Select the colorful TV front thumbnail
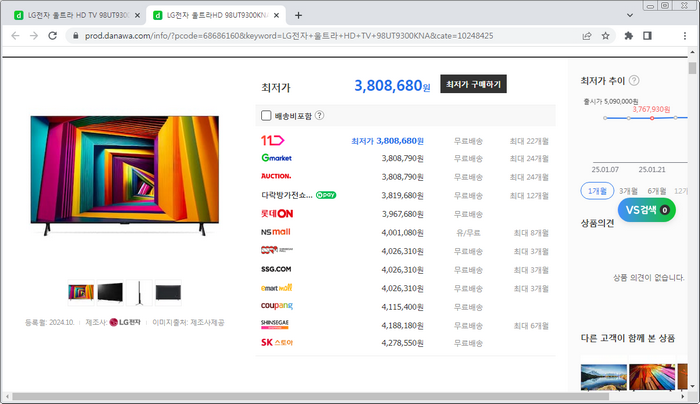 [x=81, y=292]
